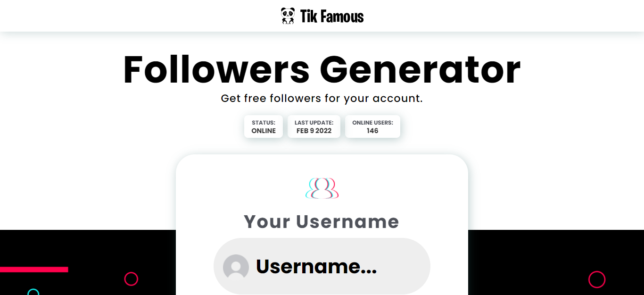Click the Followers Generator heading
Screen dimensions: 644x295
coord(322,69)
